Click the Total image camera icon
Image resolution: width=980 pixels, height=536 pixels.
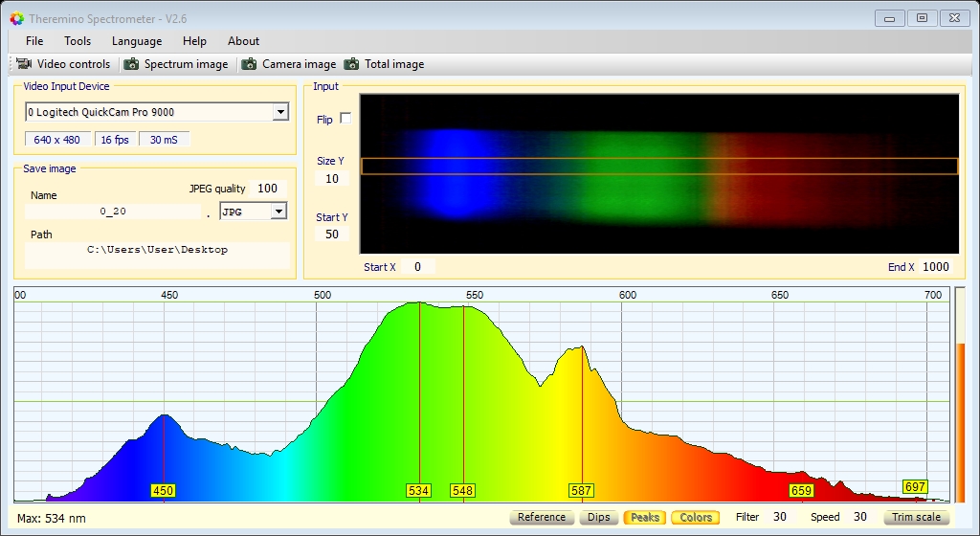point(352,64)
